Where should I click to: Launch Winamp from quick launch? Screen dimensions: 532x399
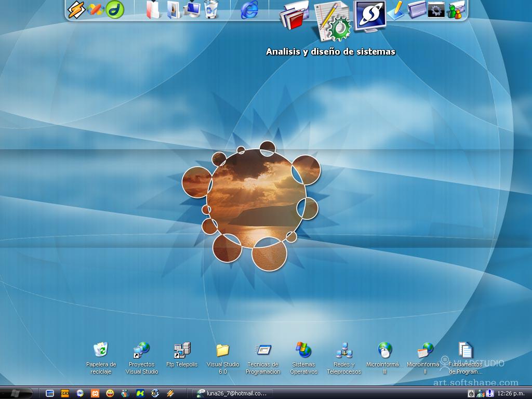[x=170, y=393]
